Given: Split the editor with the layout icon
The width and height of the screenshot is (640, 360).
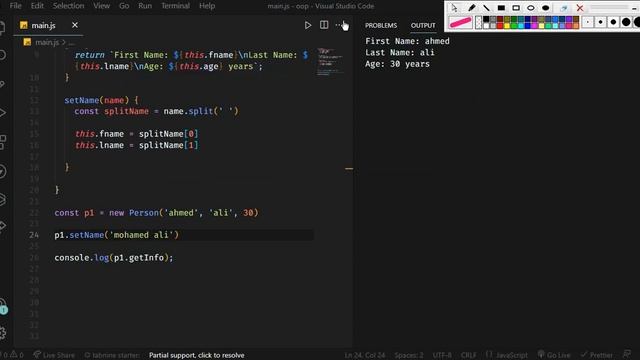Looking at the screenshot, I should [x=324, y=25].
